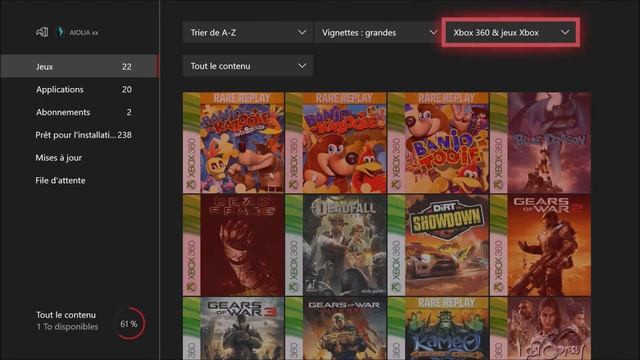The width and height of the screenshot is (640, 360).
Task: Select Mises à jour in sidebar
Action: pyautogui.click(x=79, y=158)
